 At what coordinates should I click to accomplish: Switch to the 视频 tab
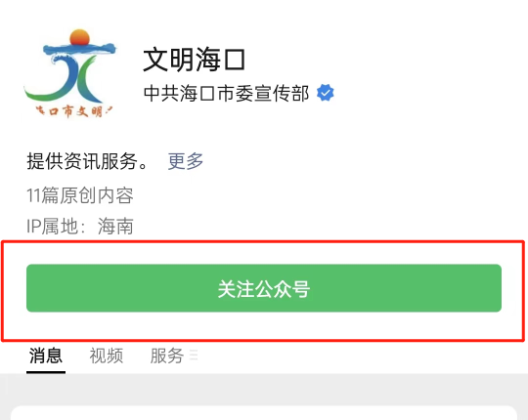(107, 356)
